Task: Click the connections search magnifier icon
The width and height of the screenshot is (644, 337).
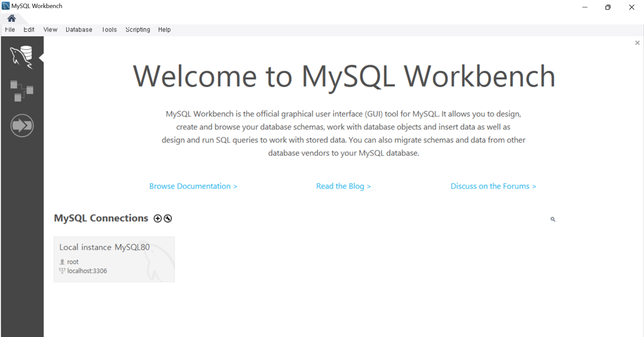Action: tap(553, 219)
